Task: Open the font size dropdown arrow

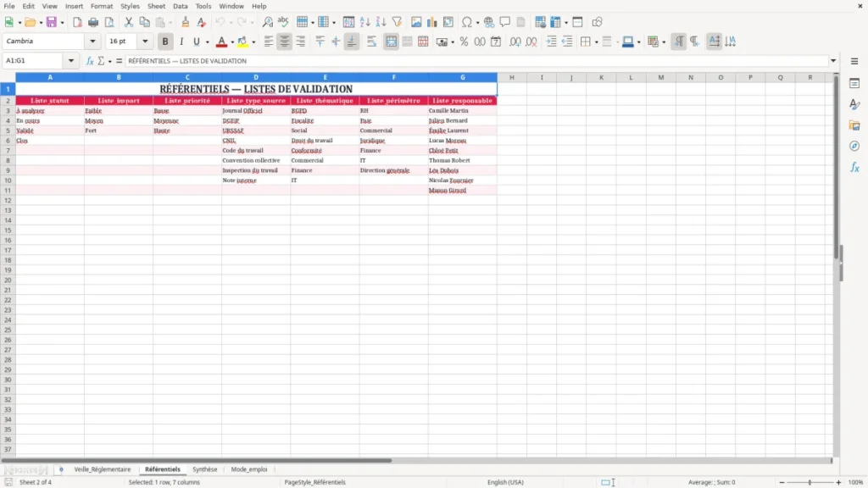Action: pos(145,41)
